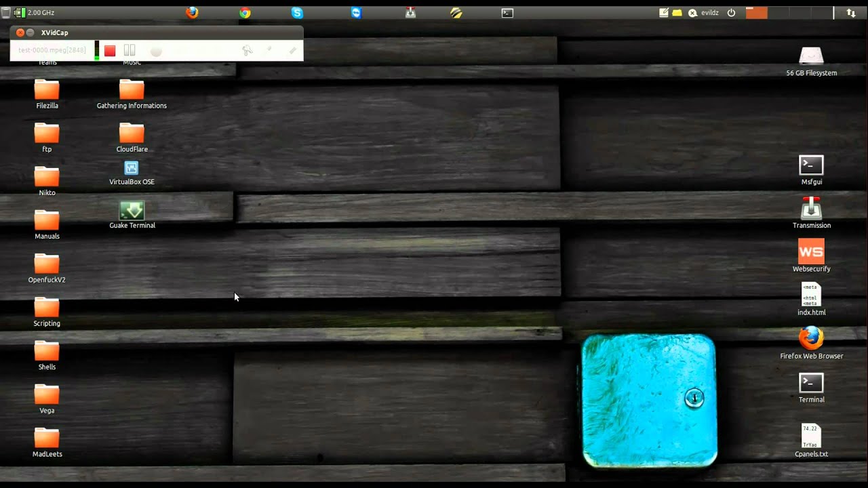Open TeamViewer from the top panel
868x488 pixels.
point(357,12)
